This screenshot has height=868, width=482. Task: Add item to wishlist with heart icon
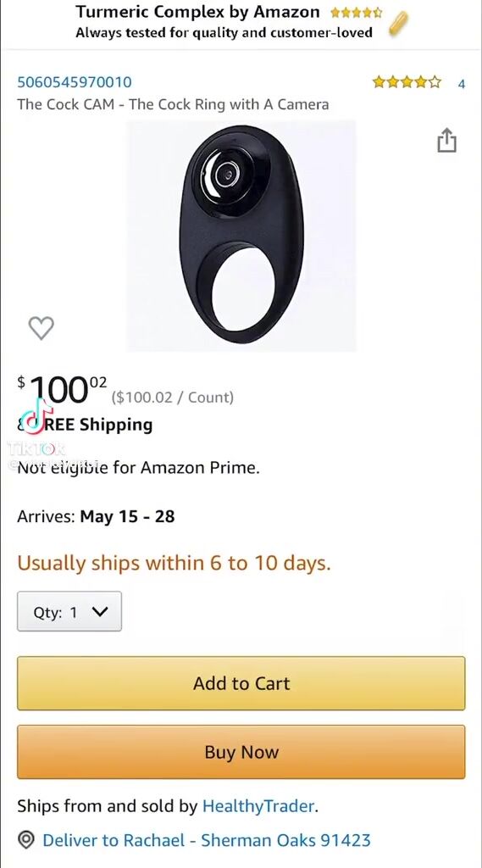[x=41, y=328]
